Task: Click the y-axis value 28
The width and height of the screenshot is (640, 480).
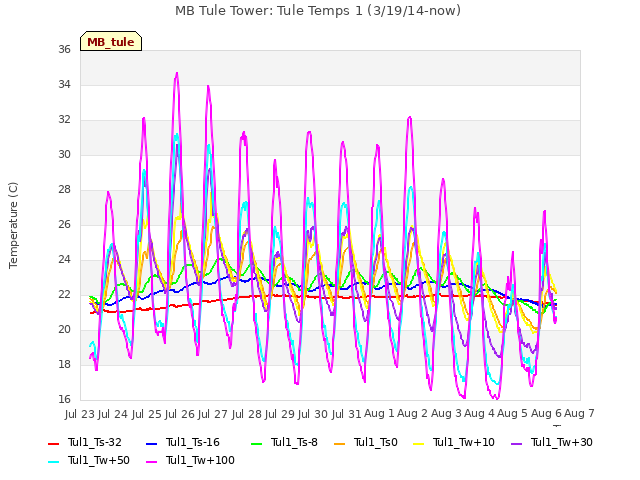Action: 64,190
